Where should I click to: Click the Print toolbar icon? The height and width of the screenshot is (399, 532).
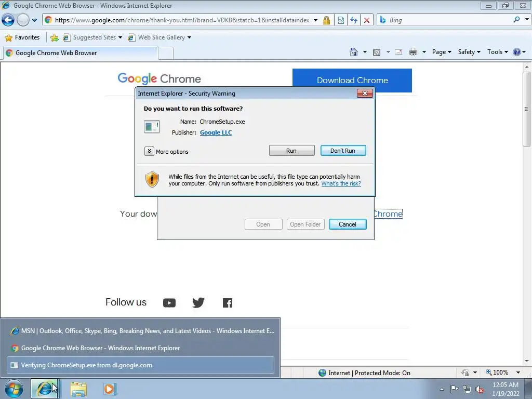(x=413, y=52)
